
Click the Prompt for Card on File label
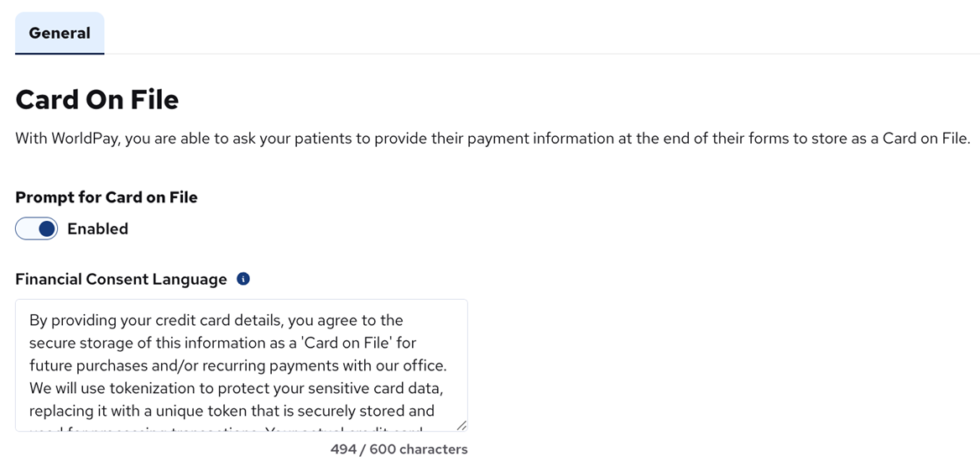[x=107, y=197]
